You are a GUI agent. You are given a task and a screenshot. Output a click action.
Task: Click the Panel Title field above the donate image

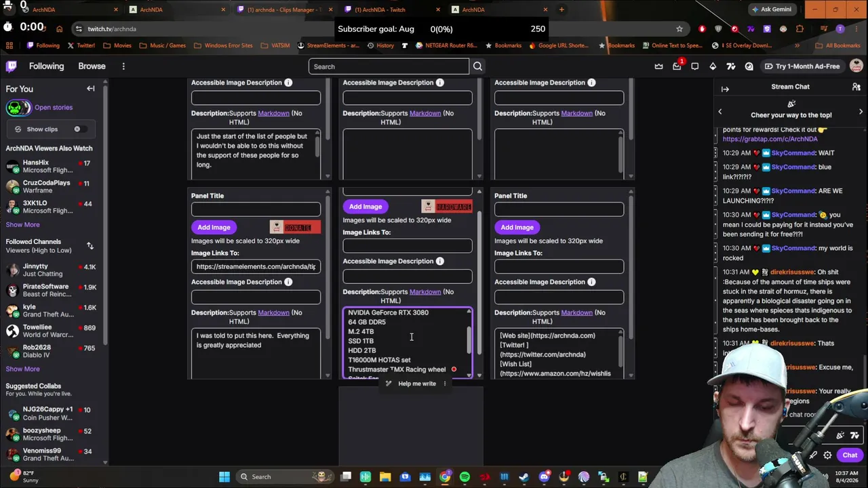256,209
